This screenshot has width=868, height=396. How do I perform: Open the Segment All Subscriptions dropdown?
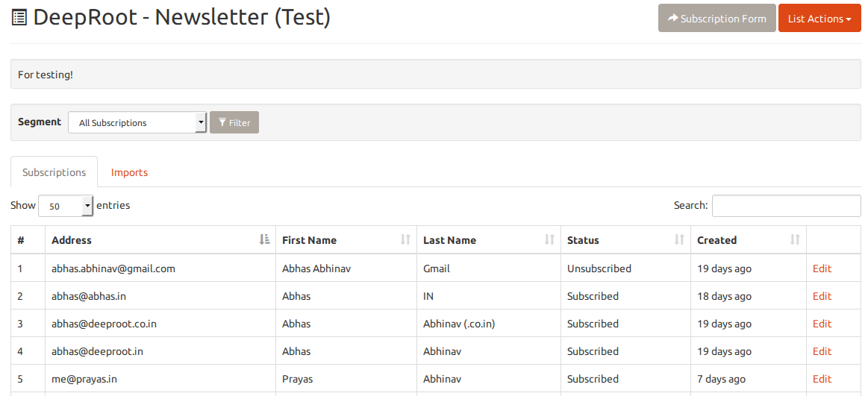(x=137, y=122)
